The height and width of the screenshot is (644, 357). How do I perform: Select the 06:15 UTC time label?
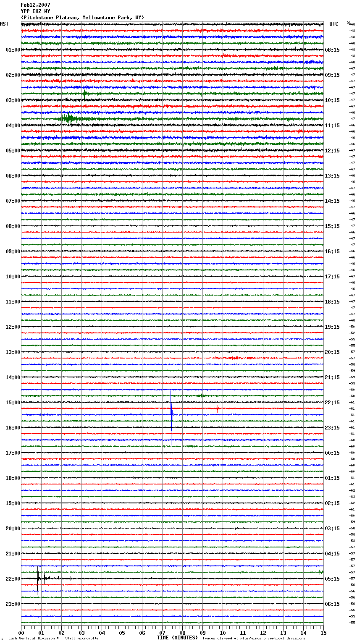pyautogui.click(x=332, y=604)
